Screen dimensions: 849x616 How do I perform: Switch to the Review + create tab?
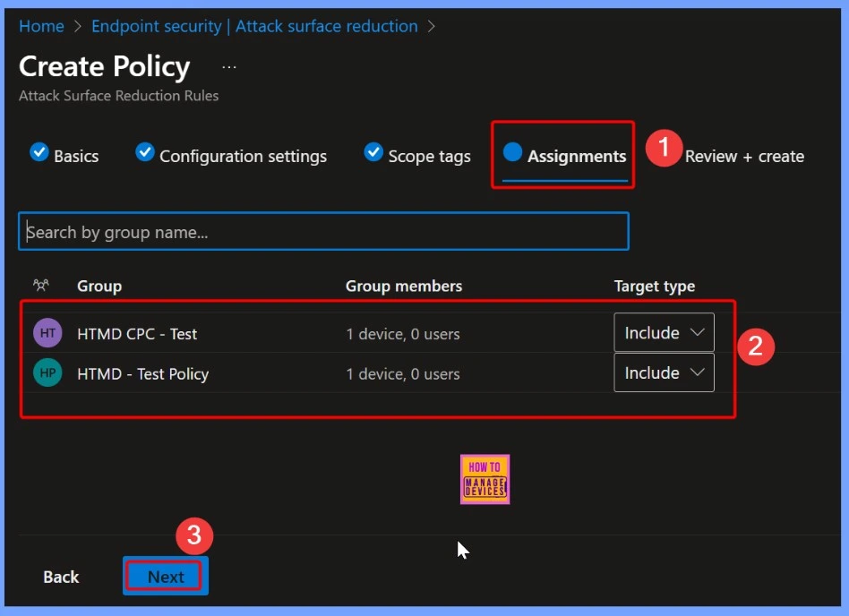coord(744,157)
